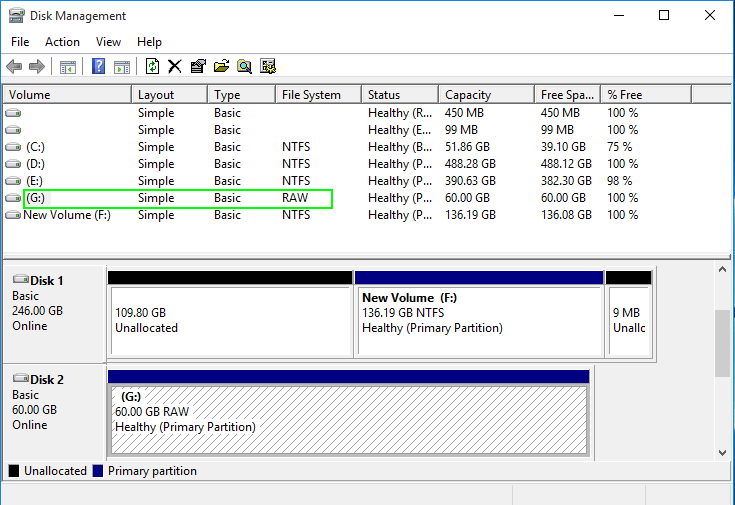The image size is (735, 505).
Task: Sort by the Capacity column header
Action: pyautogui.click(x=487, y=95)
